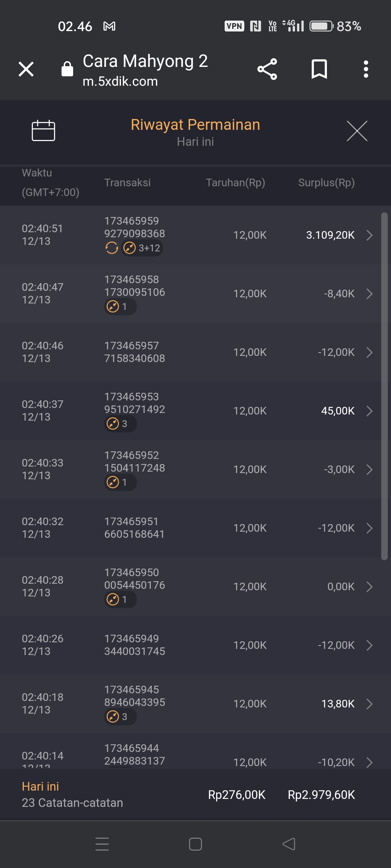Tap the free spin icon on 02:40:51 row
391x868 pixels.
[112, 248]
